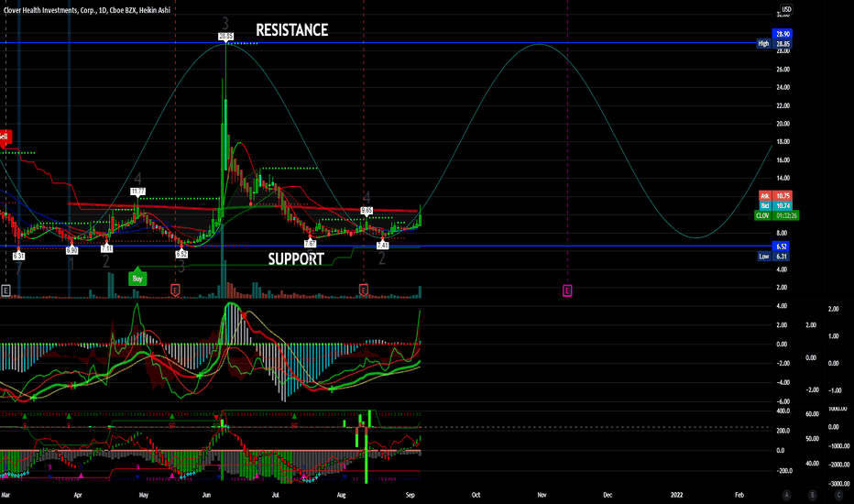Click the Sep label on time axis
This screenshot has height=504, width=854.
[x=411, y=495]
